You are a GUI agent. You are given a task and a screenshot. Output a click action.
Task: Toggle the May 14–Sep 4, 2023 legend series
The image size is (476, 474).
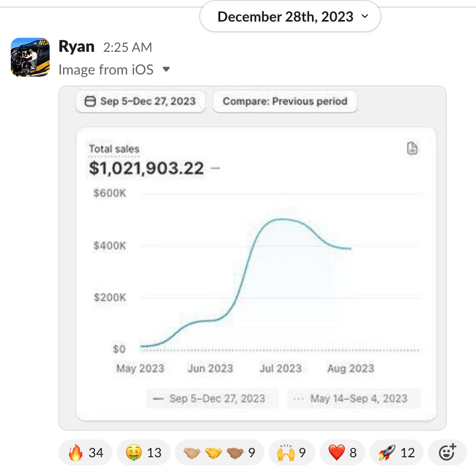pos(352,399)
